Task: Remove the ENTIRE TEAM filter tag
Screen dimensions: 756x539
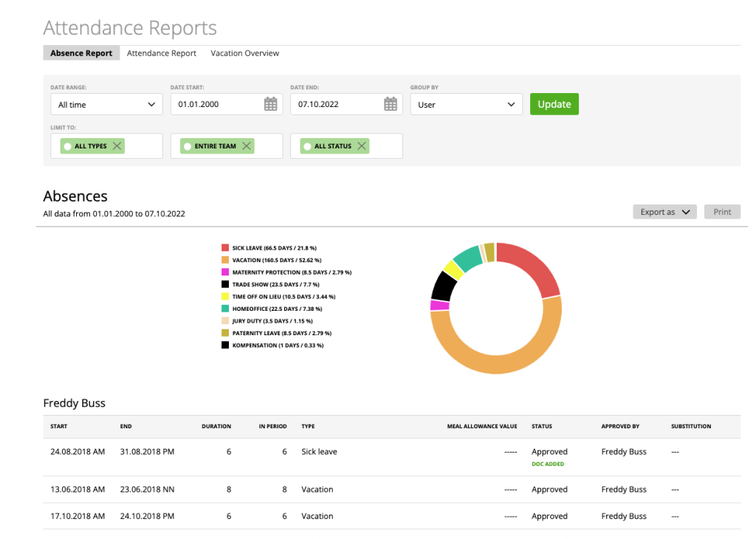Action: pos(247,146)
